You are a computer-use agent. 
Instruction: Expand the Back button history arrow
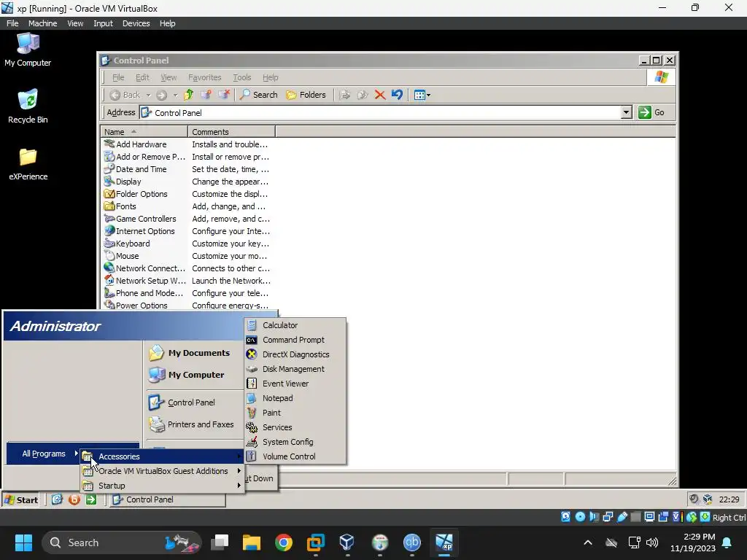click(x=148, y=95)
